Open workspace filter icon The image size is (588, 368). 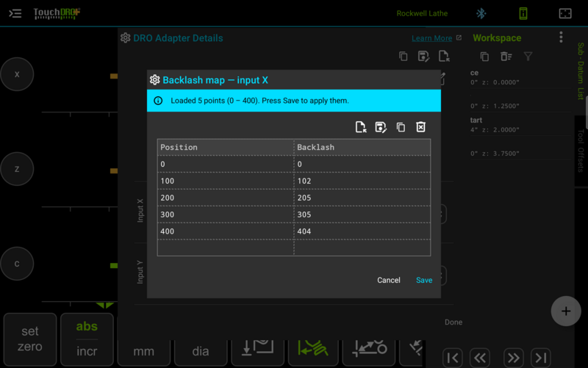pos(528,57)
